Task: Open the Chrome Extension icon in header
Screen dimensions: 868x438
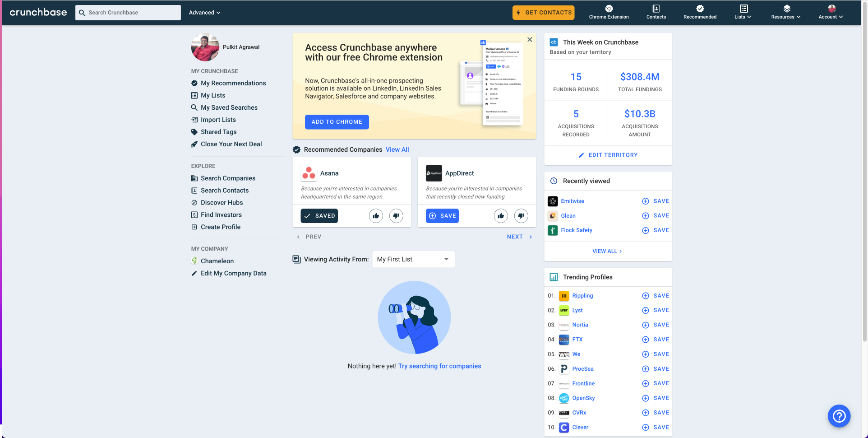Action: pos(609,9)
